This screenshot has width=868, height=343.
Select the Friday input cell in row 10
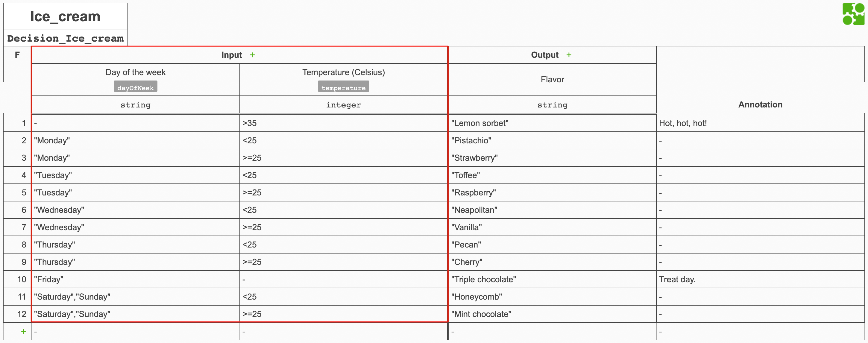pos(49,279)
